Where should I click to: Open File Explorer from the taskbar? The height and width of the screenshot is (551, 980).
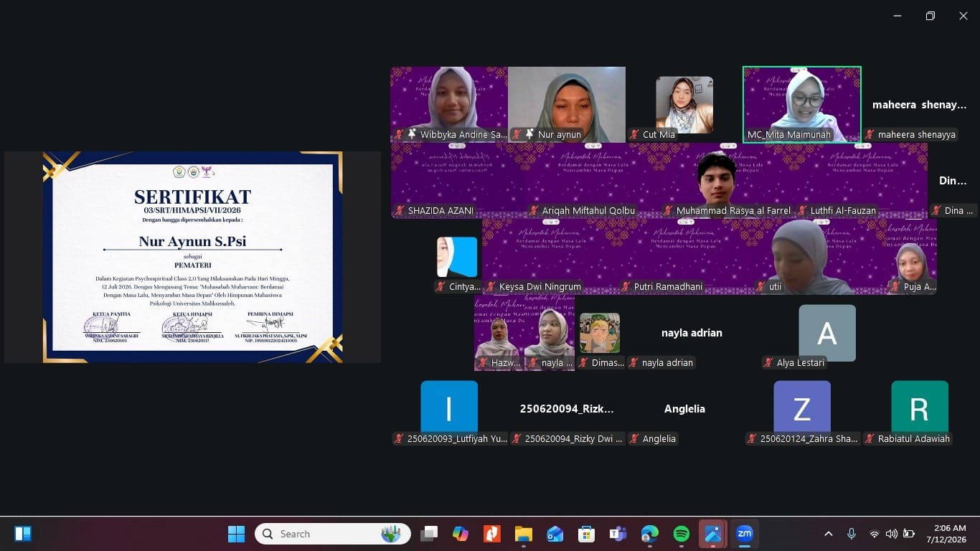(x=523, y=533)
